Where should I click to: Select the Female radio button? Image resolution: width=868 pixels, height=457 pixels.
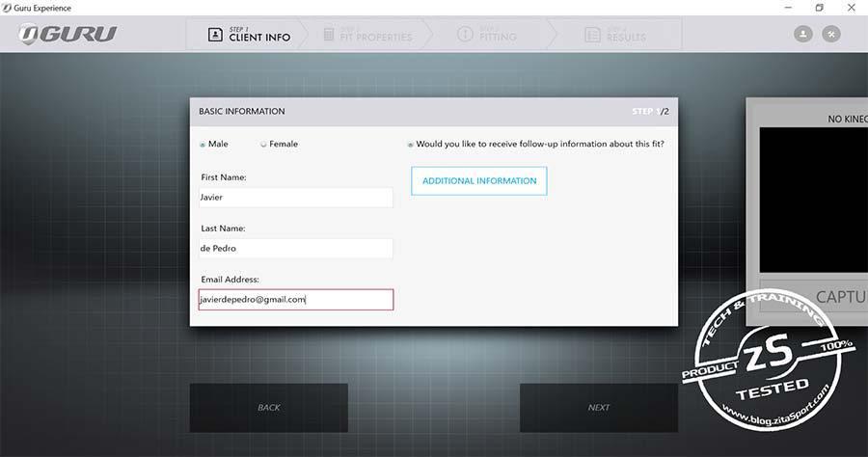pos(263,145)
